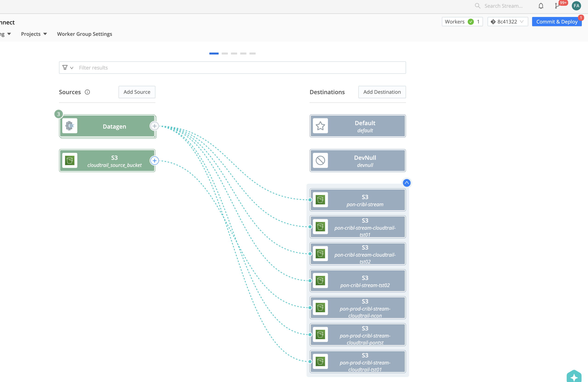Click plus connector on cloudtrail_source_bucket
Image resolution: width=588 pixels, height=382 pixels.
tap(154, 161)
